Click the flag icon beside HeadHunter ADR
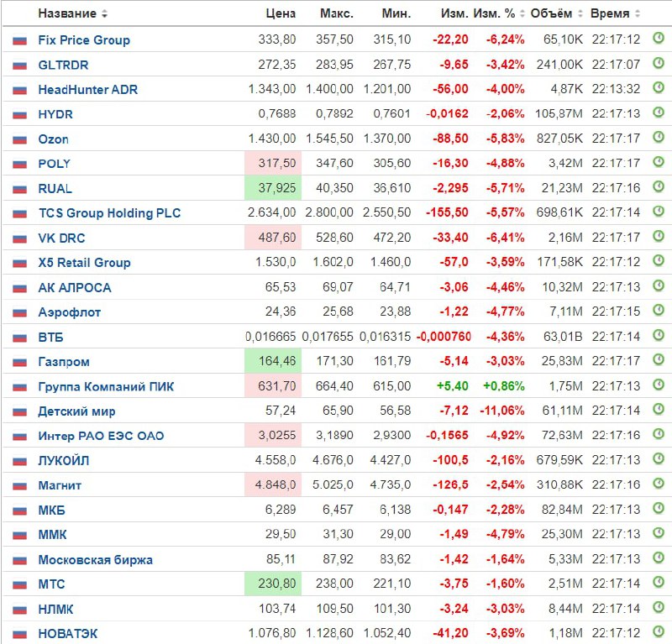 point(20,90)
